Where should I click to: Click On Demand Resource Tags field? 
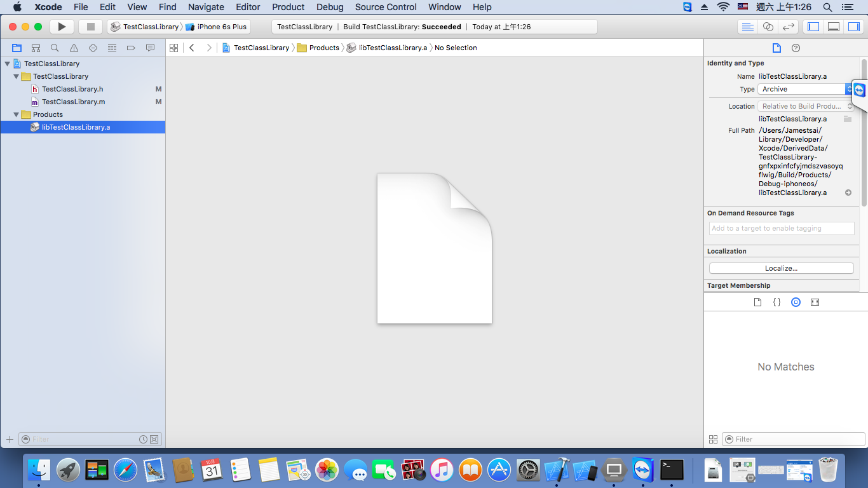(x=782, y=228)
